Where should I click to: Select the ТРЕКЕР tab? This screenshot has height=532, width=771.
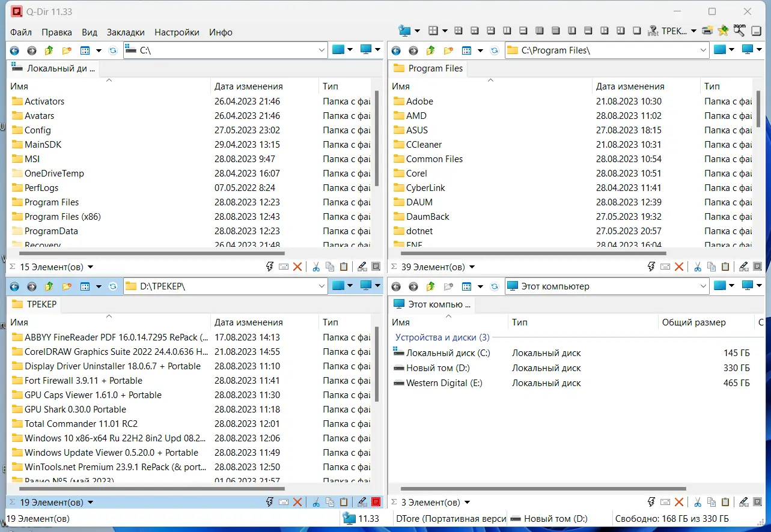pos(35,304)
